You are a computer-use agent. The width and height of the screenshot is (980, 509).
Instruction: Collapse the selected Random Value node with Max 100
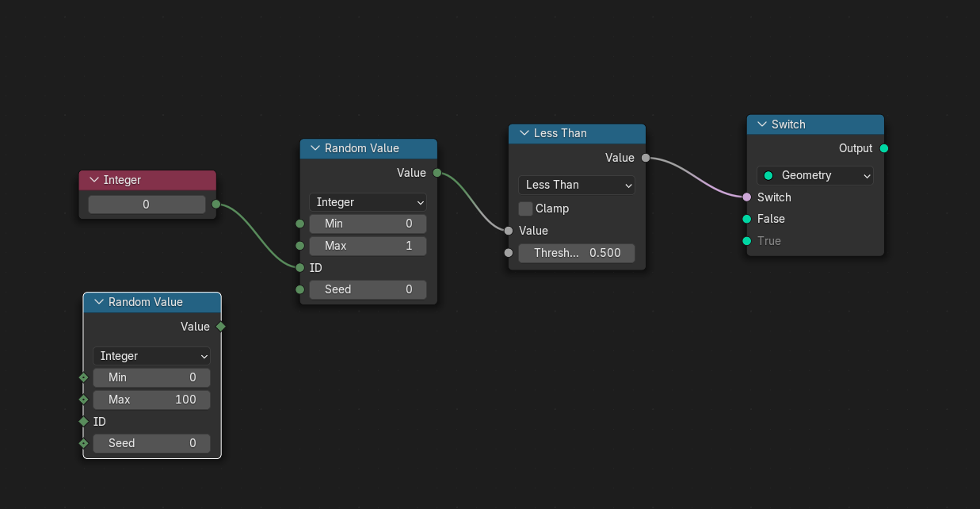coord(99,303)
